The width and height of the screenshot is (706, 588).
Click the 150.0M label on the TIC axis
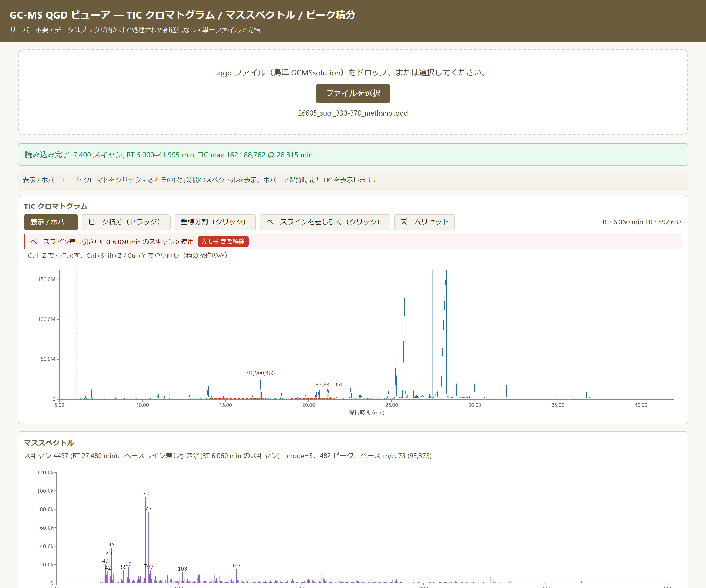(46, 279)
